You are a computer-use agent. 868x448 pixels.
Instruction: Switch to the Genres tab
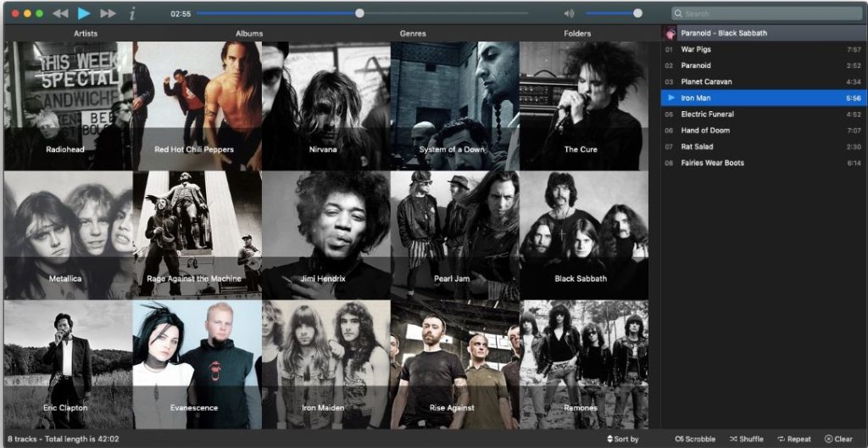[413, 33]
